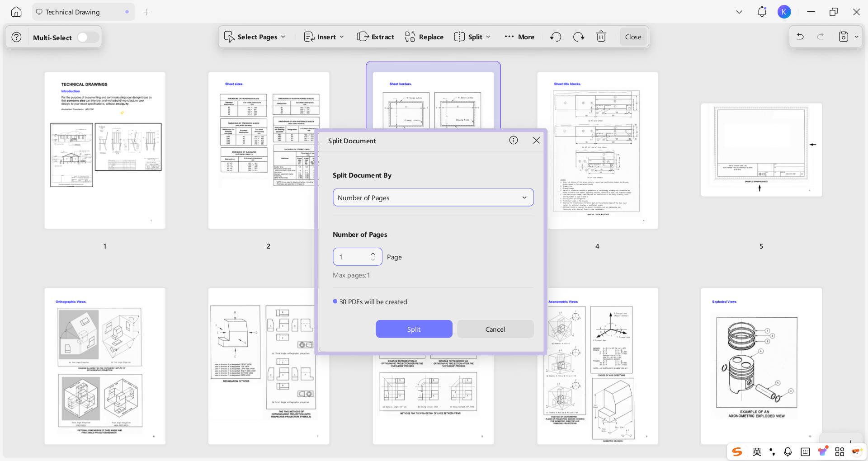Screen dimensions: 868x461
Task: Rotate pages clockwise
Action: click(579, 37)
